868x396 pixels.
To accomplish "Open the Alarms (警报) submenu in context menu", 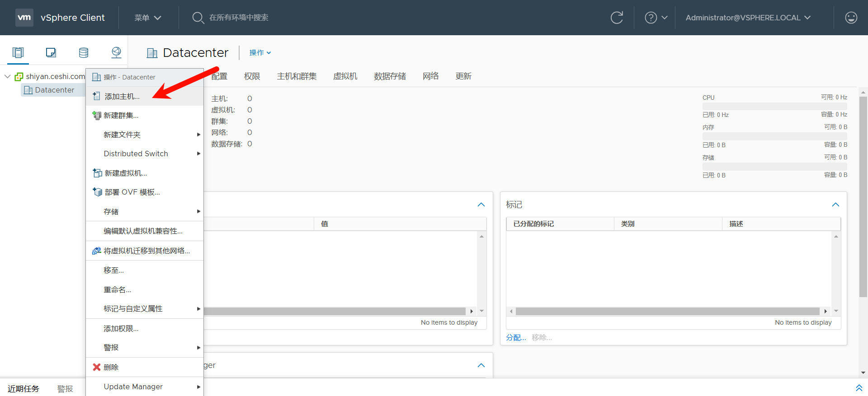I will pyautogui.click(x=145, y=347).
